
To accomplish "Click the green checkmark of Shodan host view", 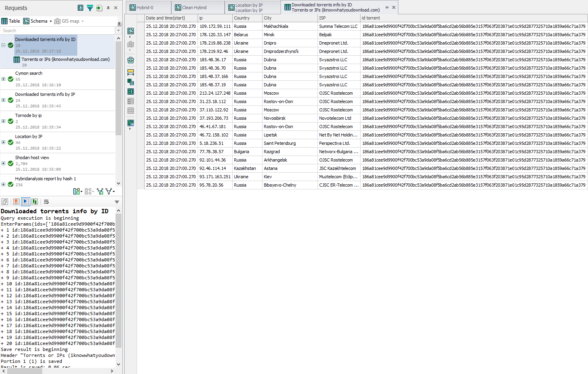I will pyautogui.click(x=11, y=164).
